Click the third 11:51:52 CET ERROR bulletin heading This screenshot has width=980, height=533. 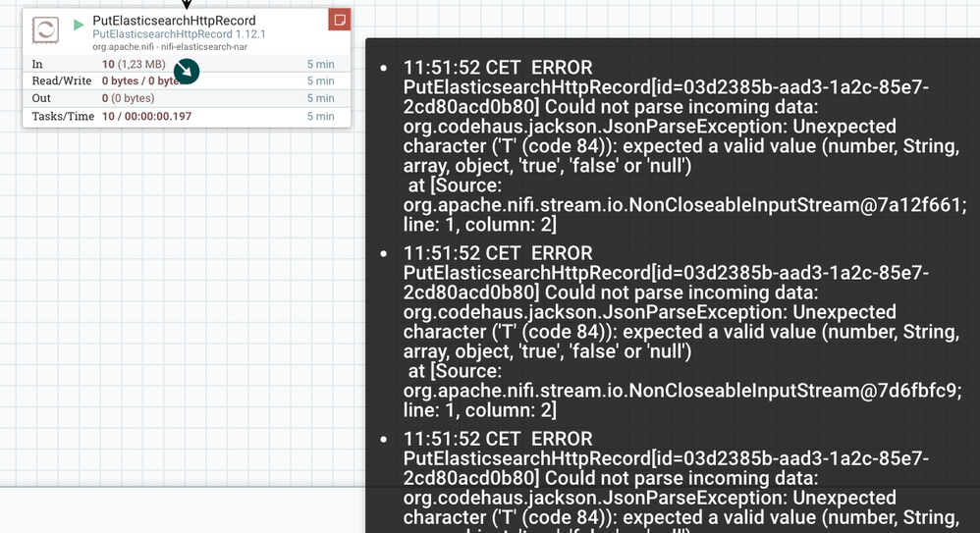[498, 439]
